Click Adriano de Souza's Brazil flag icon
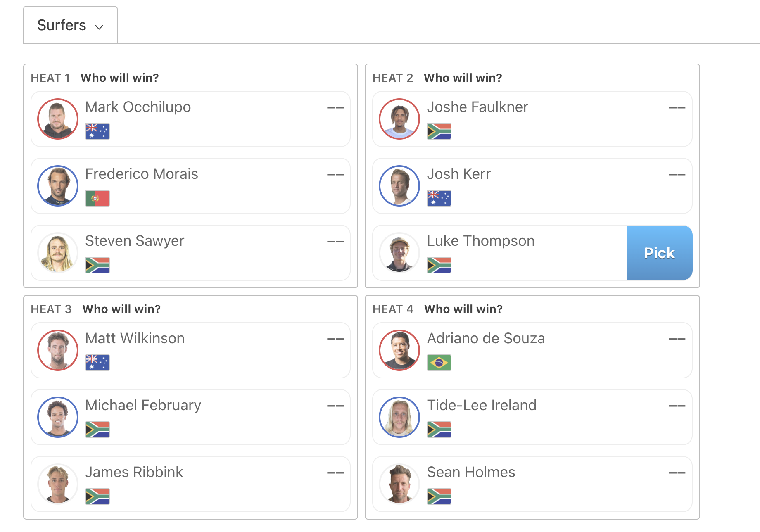 click(x=439, y=363)
